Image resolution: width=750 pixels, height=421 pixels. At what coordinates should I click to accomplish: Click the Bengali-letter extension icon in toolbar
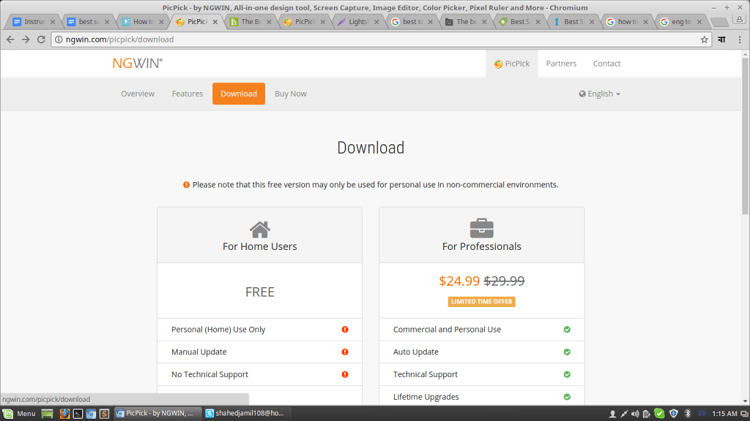click(722, 40)
